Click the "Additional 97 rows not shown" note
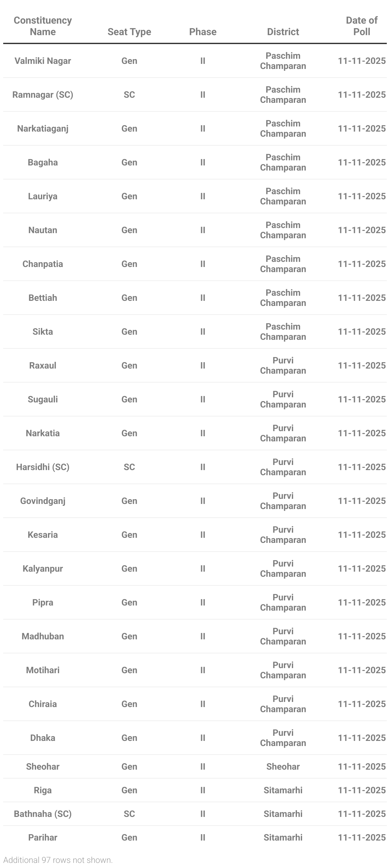 58,860
